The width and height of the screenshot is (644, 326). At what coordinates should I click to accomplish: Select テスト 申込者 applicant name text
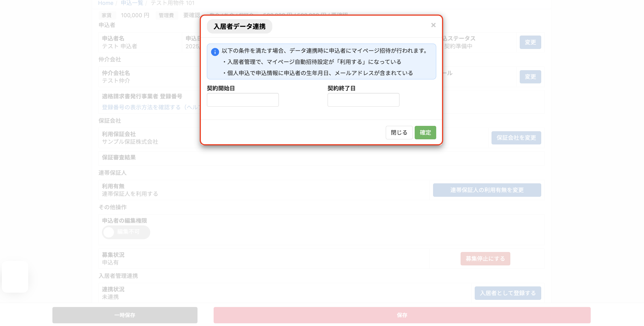point(120,46)
